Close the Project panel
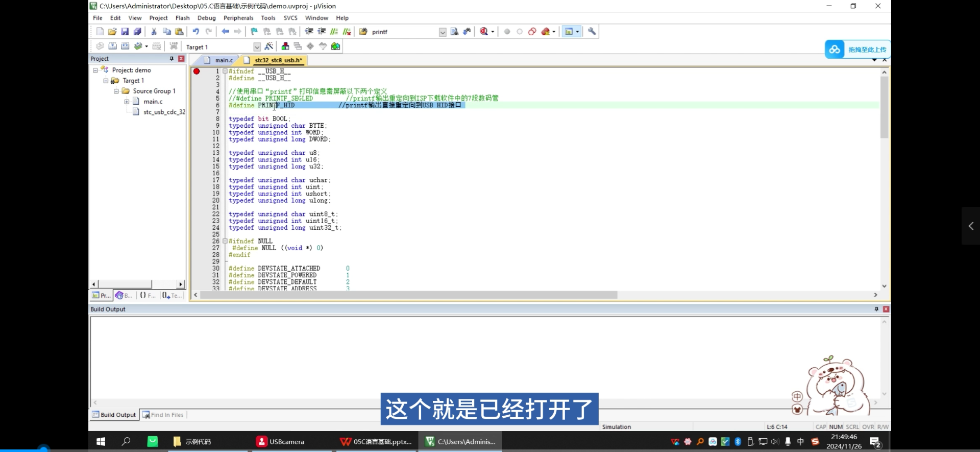This screenshot has width=980, height=452. pos(181,59)
